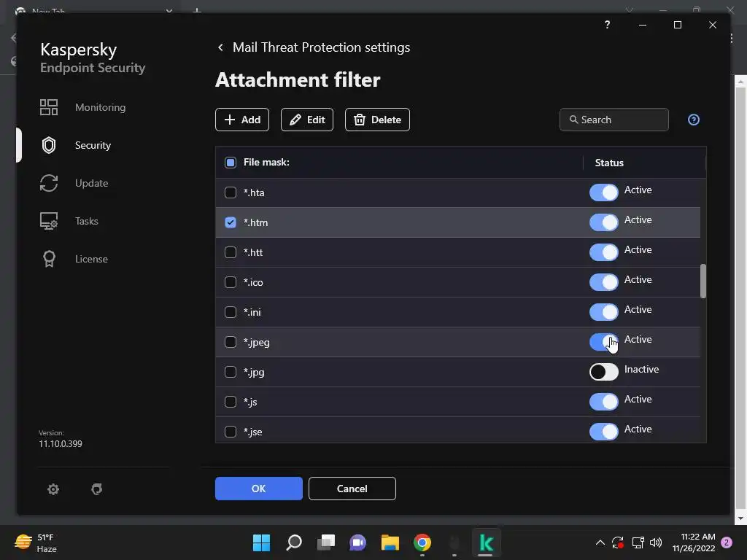Click the question mark in the title bar
This screenshot has width=747, height=560.
(607, 24)
